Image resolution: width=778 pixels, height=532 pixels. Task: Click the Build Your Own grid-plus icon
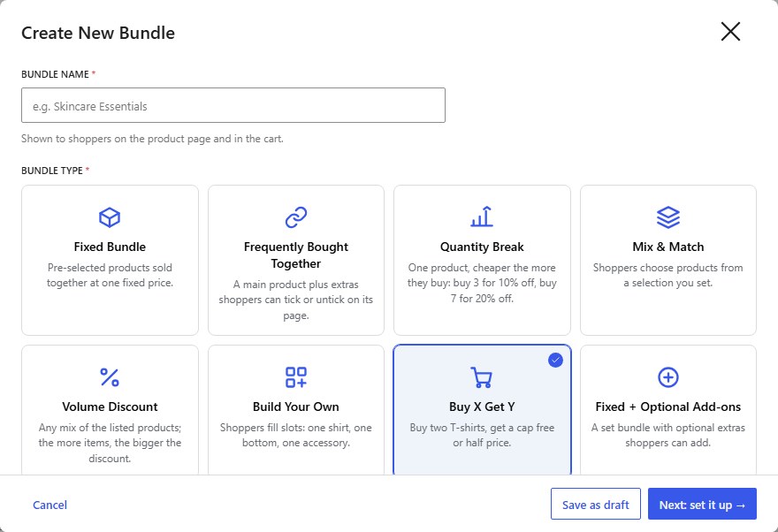(295, 377)
